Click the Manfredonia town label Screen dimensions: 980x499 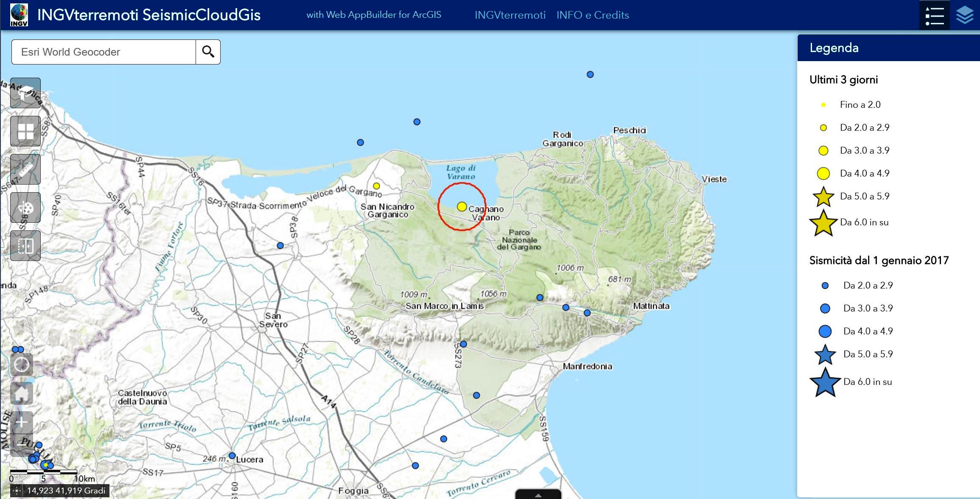[588, 367]
